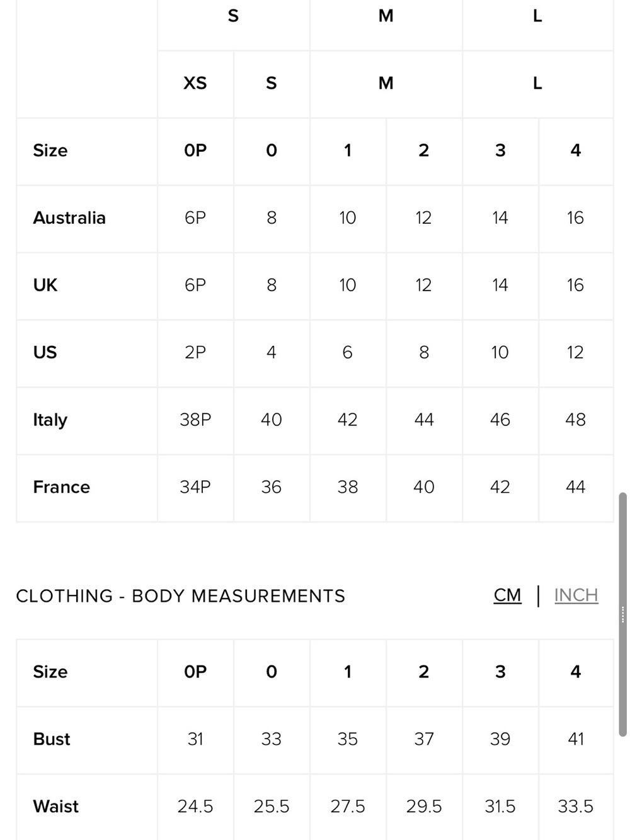The image size is (630, 840).
Task: Click the Australia row label
Action: 69,218
